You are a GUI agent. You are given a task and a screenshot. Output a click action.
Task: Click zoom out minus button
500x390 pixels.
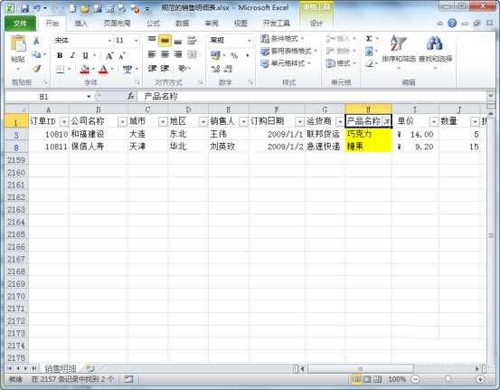(415, 379)
